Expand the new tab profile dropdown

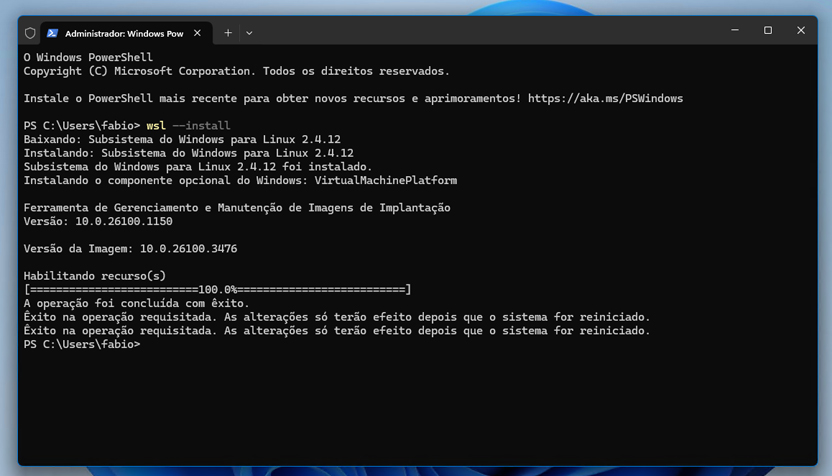point(249,33)
